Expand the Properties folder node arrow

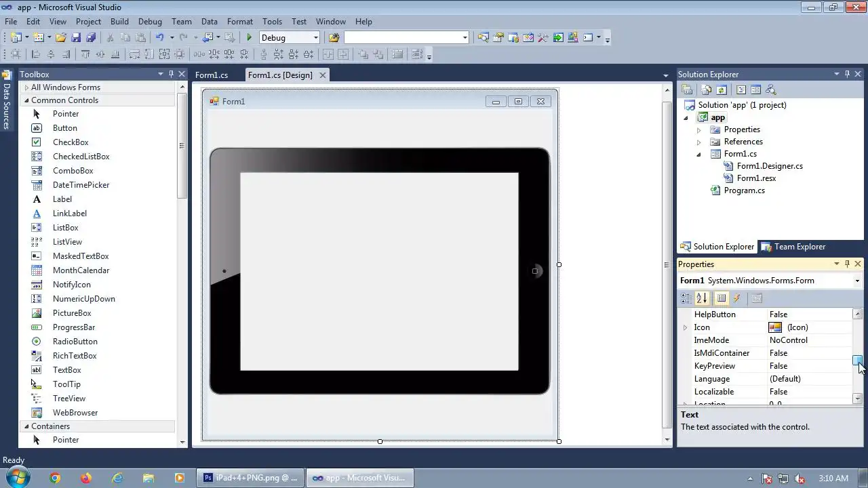click(x=698, y=129)
